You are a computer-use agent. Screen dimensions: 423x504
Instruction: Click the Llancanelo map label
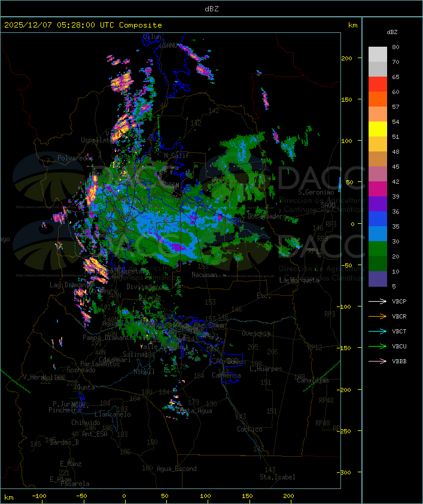(x=112, y=414)
